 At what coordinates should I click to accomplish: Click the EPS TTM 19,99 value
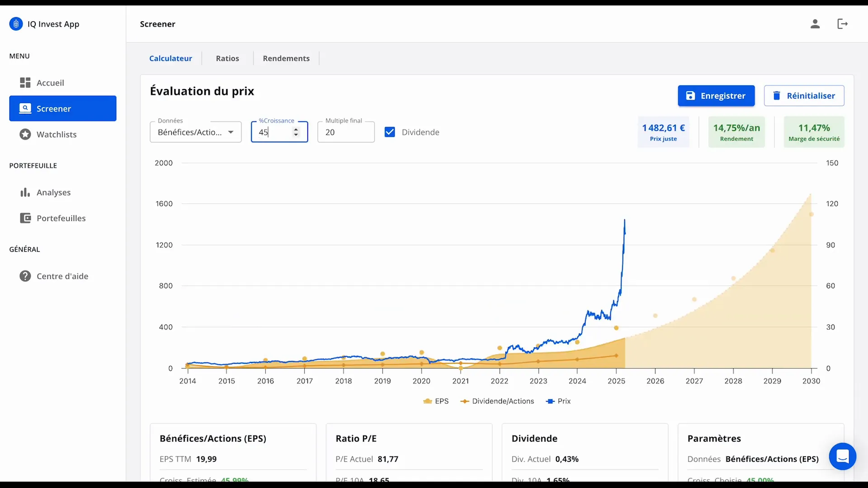(x=206, y=459)
